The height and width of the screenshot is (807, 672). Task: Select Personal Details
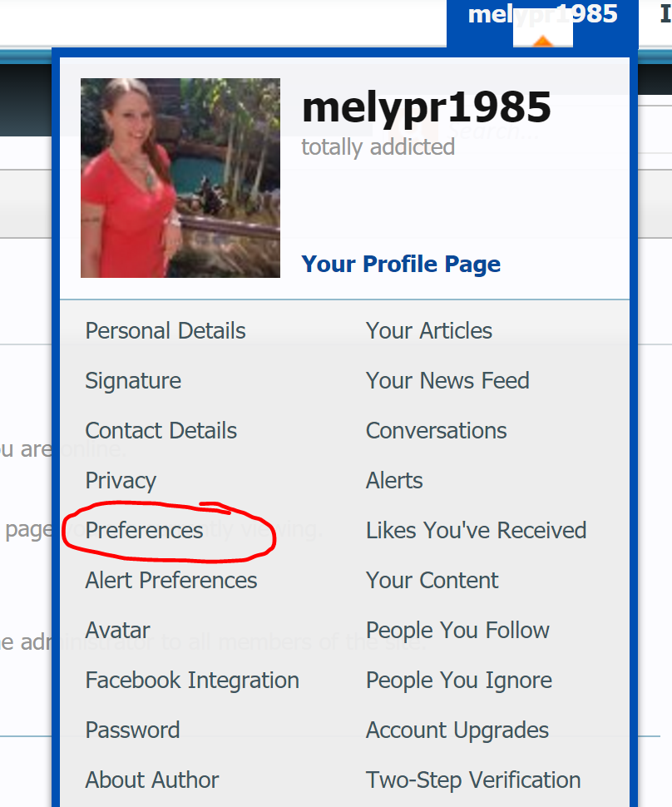pyautogui.click(x=166, y=330)
